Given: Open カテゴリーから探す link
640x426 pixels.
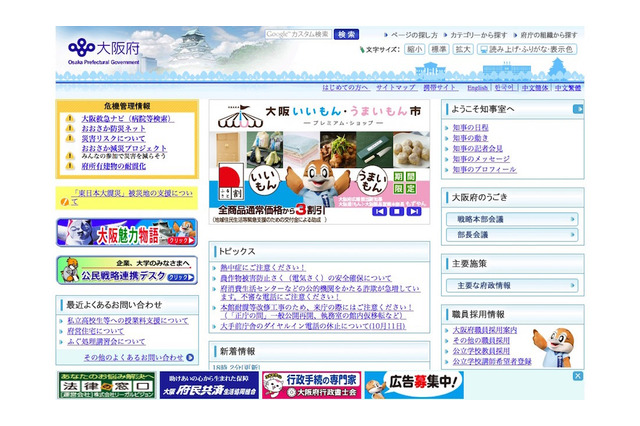Looking at the screenshot, I should pos(479,35).
